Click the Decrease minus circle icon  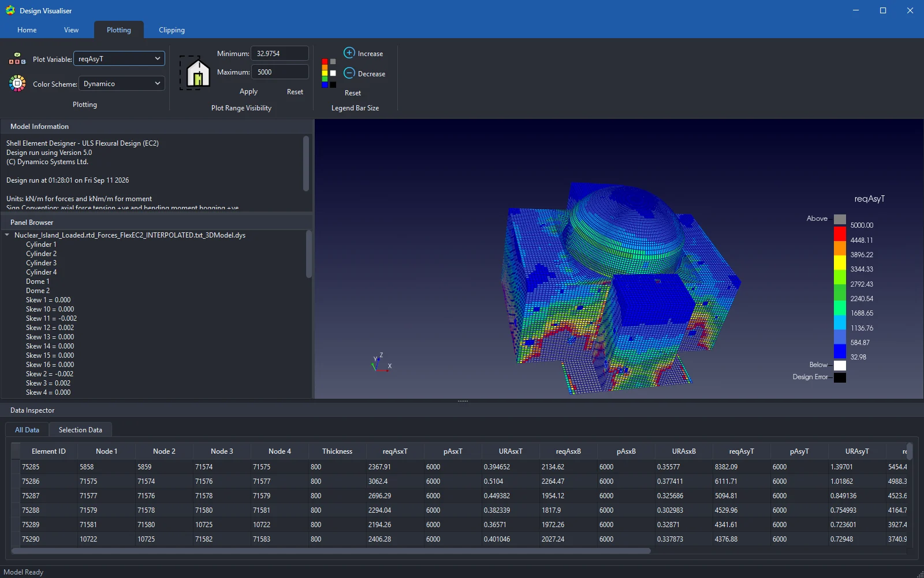349,73
